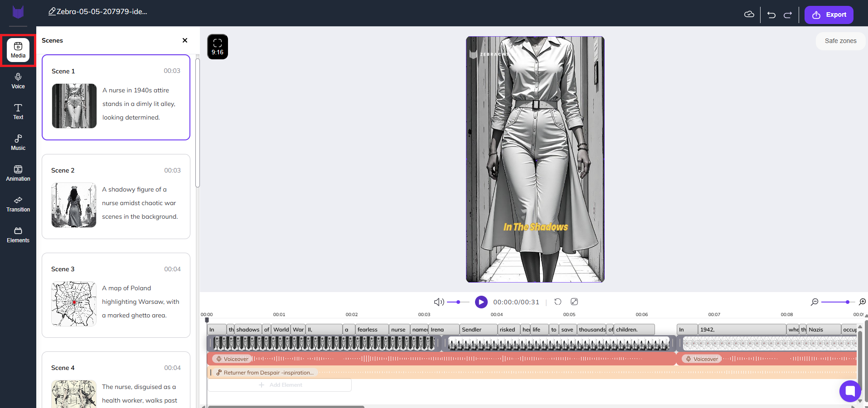868x408 pixels.
Task: Play the video preview
Action: click(481, 302)
